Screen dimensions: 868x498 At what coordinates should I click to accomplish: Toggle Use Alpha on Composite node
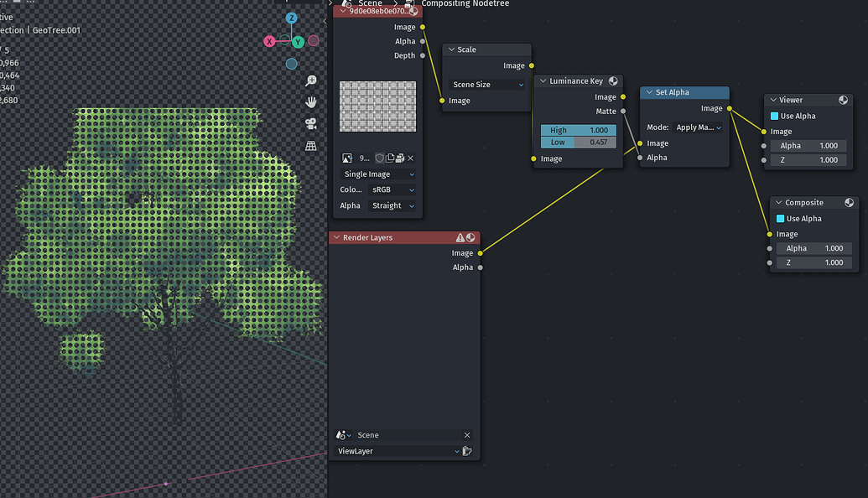(781, 219)
